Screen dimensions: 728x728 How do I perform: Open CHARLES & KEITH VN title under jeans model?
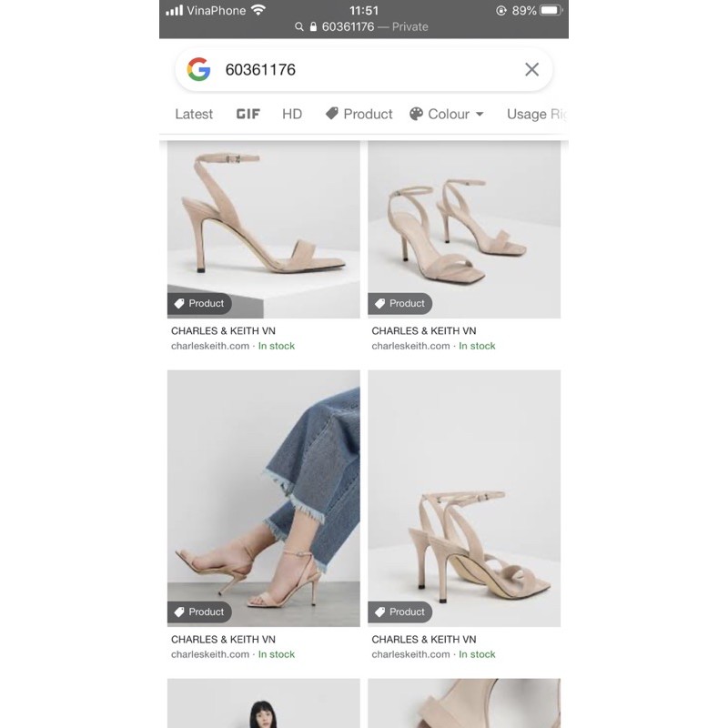(x=223, y=640)
